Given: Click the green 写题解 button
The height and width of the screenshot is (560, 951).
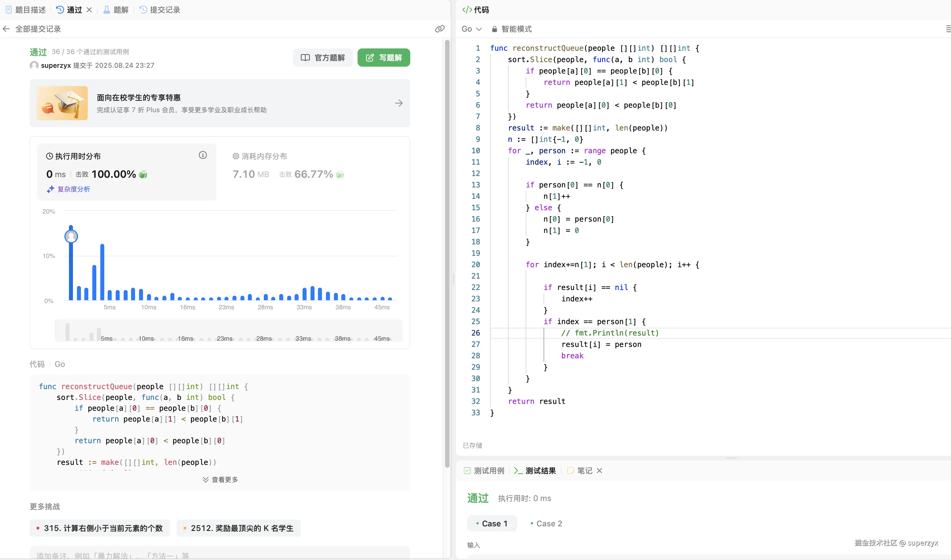Looking at the screenshot, I should click(x=383, y=58).
